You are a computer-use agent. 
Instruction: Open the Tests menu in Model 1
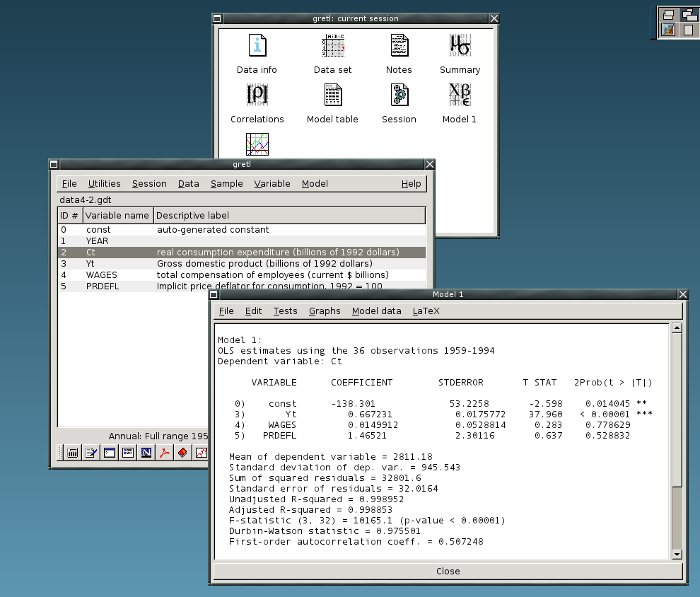[285, 311]
